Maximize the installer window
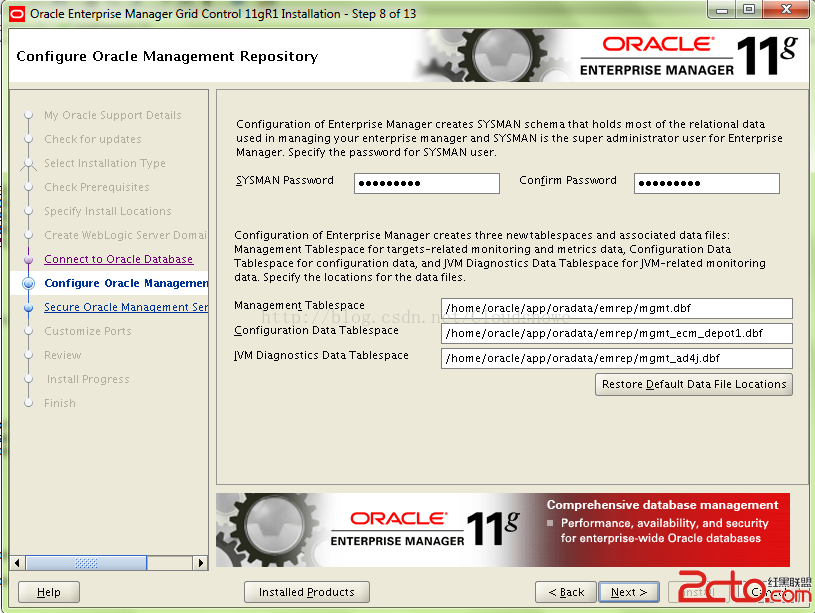 749,10
